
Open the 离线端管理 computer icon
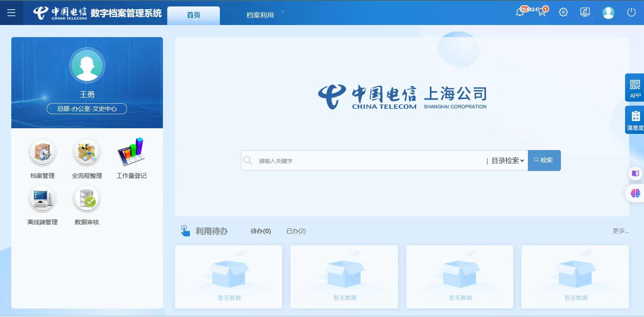coord(42,199)
